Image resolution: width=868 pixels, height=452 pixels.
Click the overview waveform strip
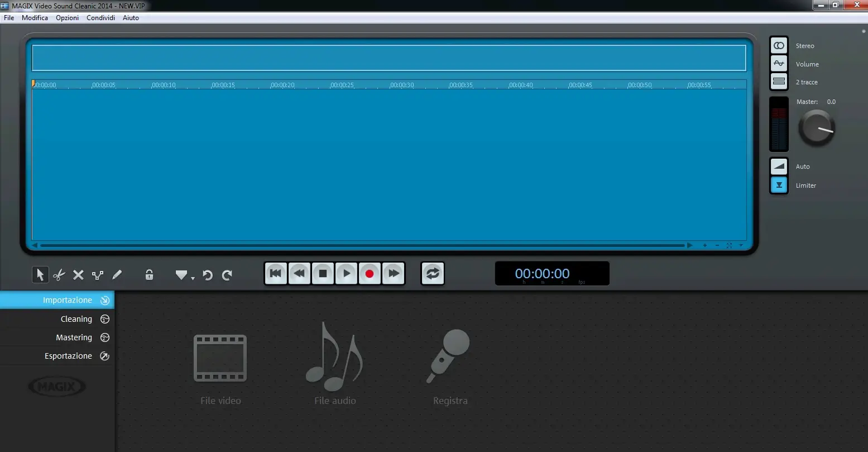click(x=389, y=58)
